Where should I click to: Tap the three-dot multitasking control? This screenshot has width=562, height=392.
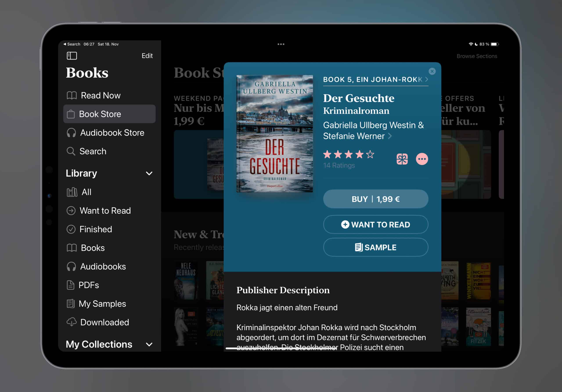[x=281, y=44]
